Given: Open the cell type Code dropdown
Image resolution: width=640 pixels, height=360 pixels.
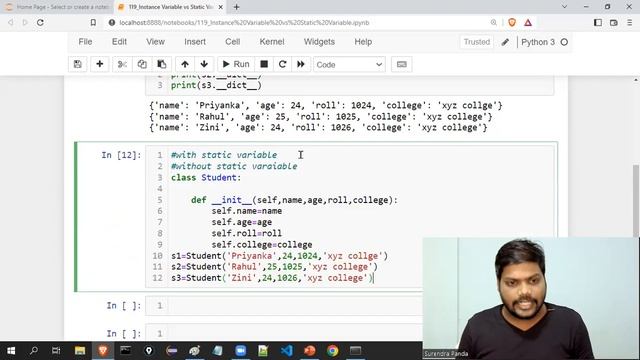Looking at the screenshot, I should click(349, 64).
